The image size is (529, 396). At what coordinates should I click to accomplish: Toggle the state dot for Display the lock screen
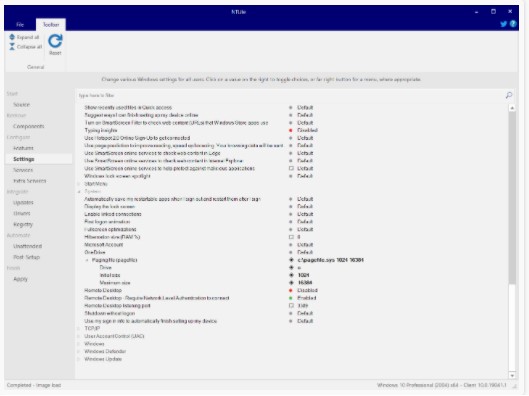[290, 206]
